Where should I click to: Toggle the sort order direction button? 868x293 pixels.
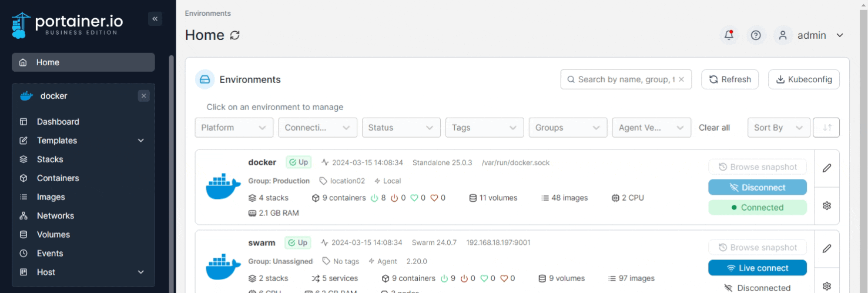(x=826, y=128)
